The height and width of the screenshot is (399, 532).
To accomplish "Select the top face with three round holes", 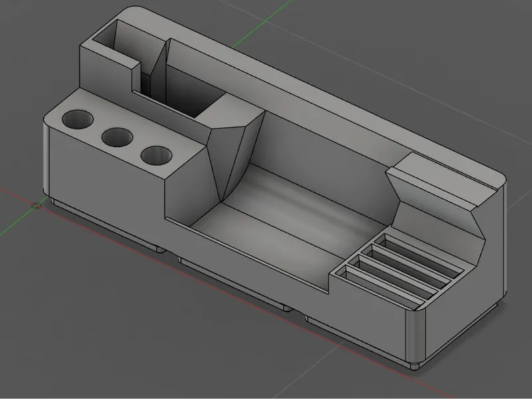I will pyautogui.click(x=126, y=133).
